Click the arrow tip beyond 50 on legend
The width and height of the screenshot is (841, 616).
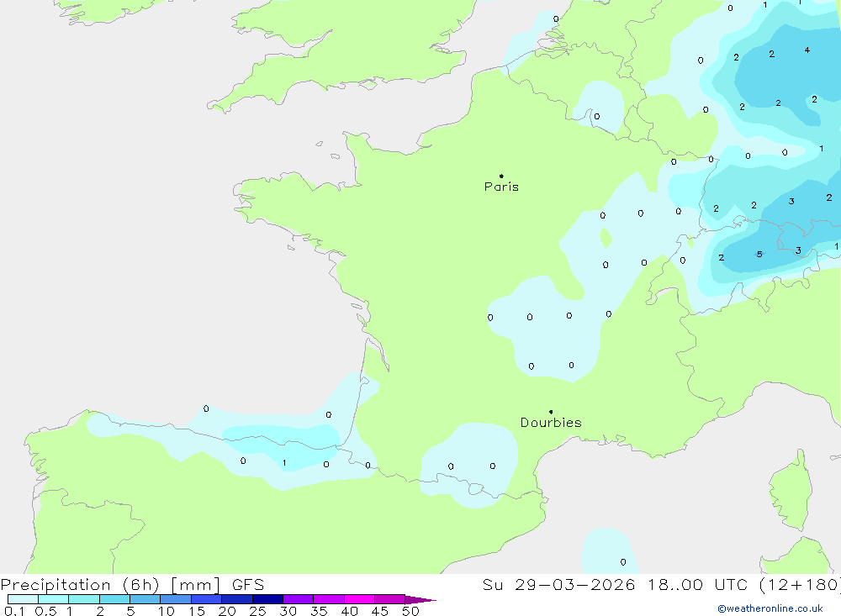point(421,599)
